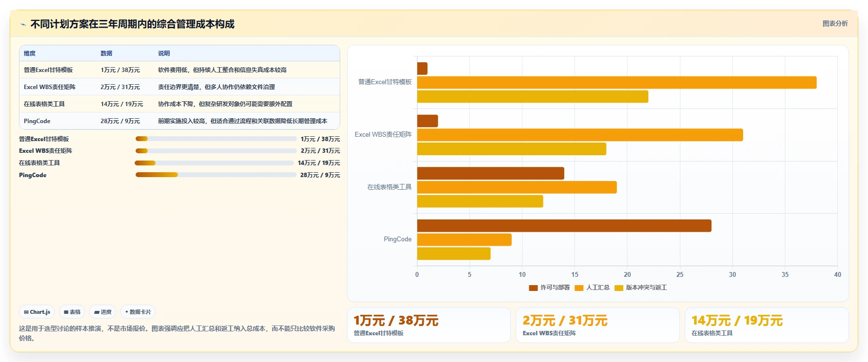868x362 pixels.
Task: Click the small icon beside the panel title
Action: [x=23, y=24]
